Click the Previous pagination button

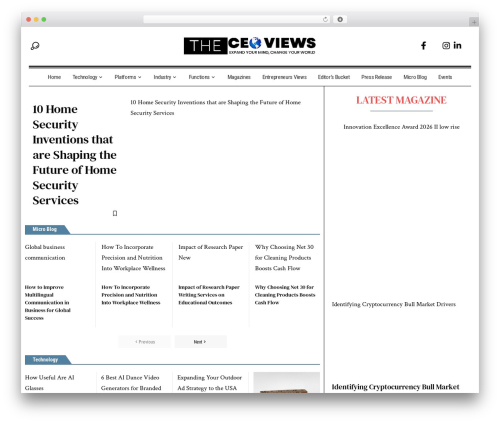145,342
